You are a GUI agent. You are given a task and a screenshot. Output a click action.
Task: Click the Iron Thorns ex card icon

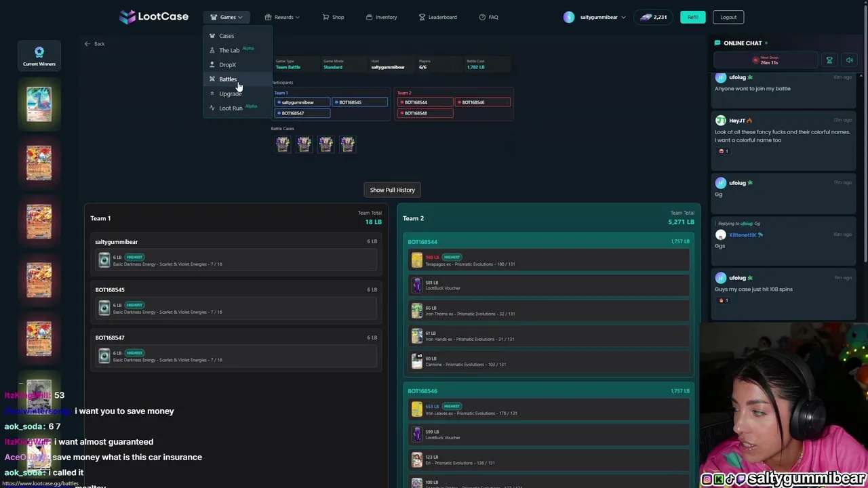point(417,310)
